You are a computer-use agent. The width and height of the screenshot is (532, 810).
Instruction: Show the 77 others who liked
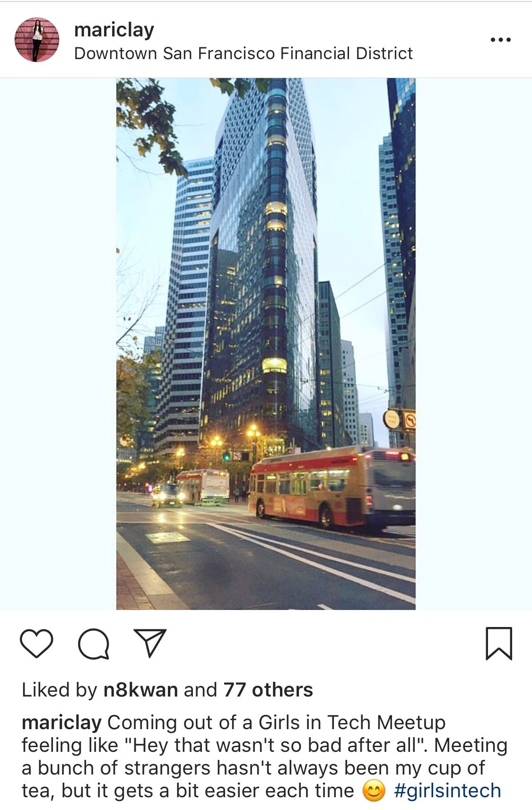(268, 690)
